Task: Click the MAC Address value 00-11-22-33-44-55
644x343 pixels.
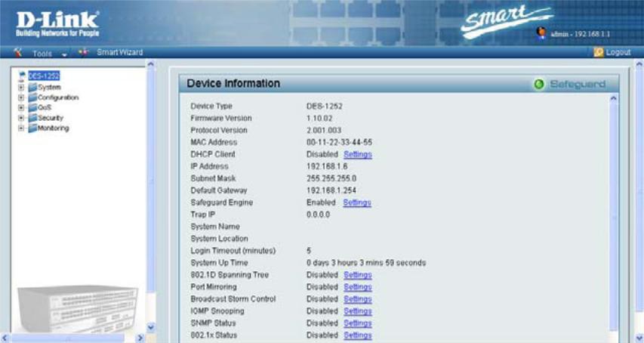Action: coord(339,142)
